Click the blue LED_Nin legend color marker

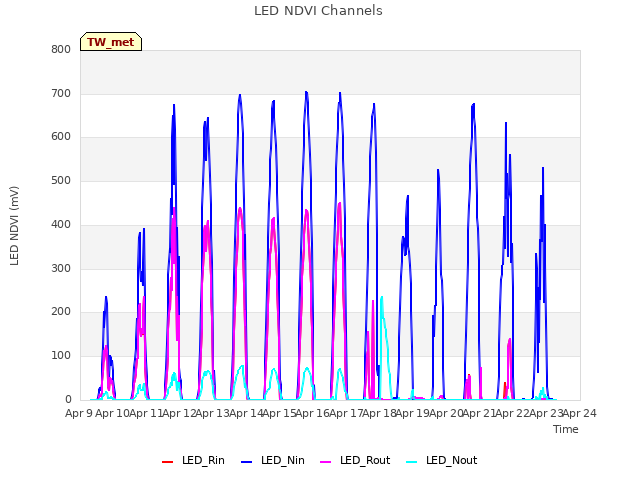(x=247, y=462)
